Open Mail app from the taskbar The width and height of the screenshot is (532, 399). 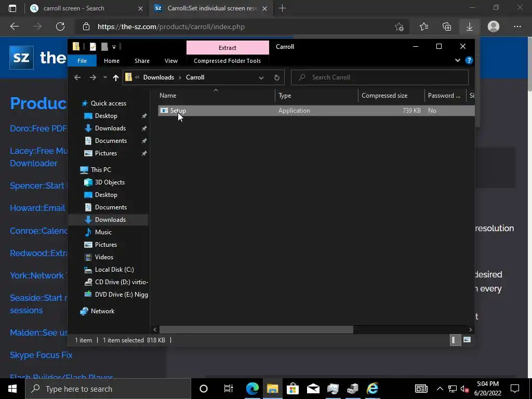(313, 389)
